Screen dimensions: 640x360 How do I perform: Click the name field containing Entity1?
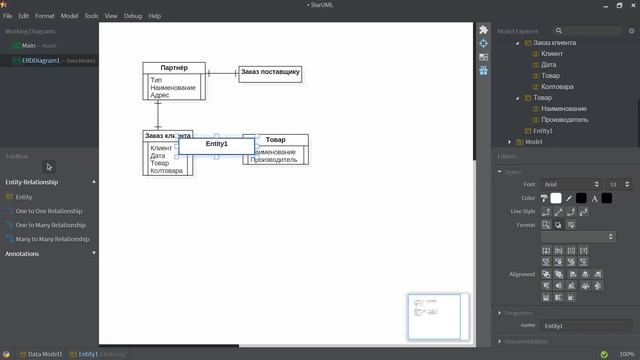[x=587, y=326]
